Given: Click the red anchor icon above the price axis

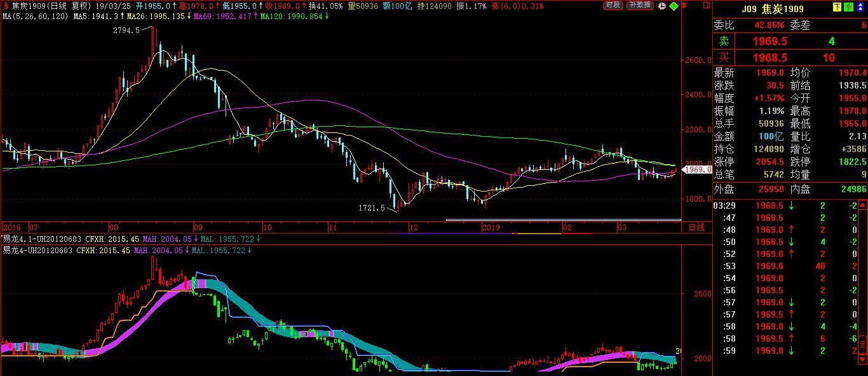Looking at the screenshot, I should click(x=683, y=6).
